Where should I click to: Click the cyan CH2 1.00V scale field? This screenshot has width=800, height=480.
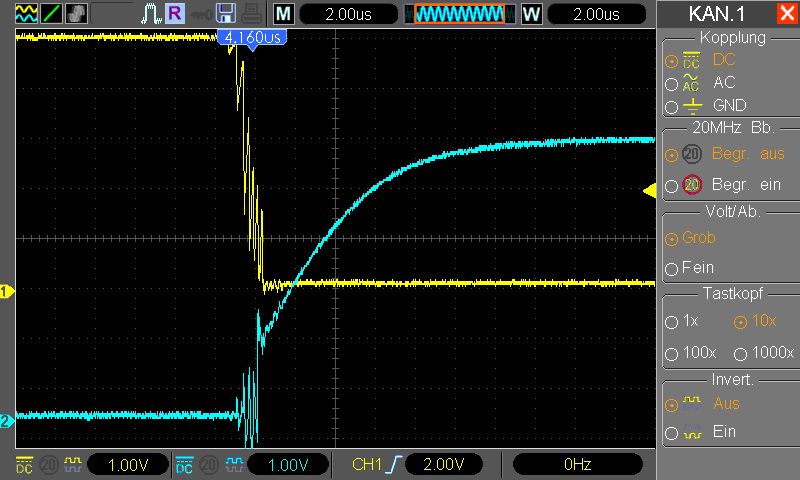pyautogui.click(x=288, y=465)
